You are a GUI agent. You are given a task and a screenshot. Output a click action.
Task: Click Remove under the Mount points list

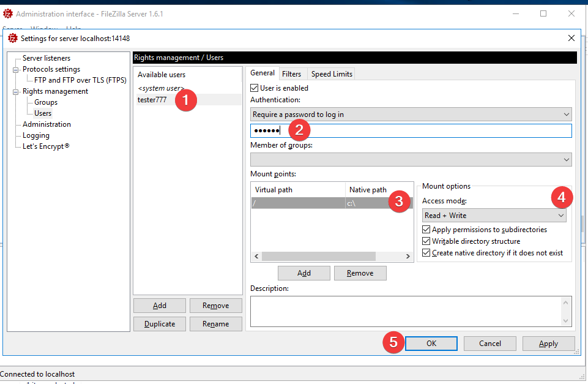tap(360, 273)
